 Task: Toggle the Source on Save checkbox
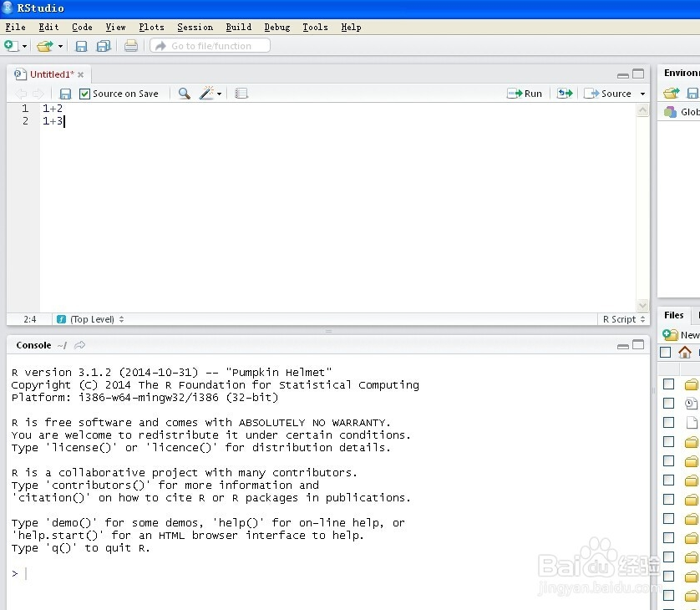click(x=84, y=94)
